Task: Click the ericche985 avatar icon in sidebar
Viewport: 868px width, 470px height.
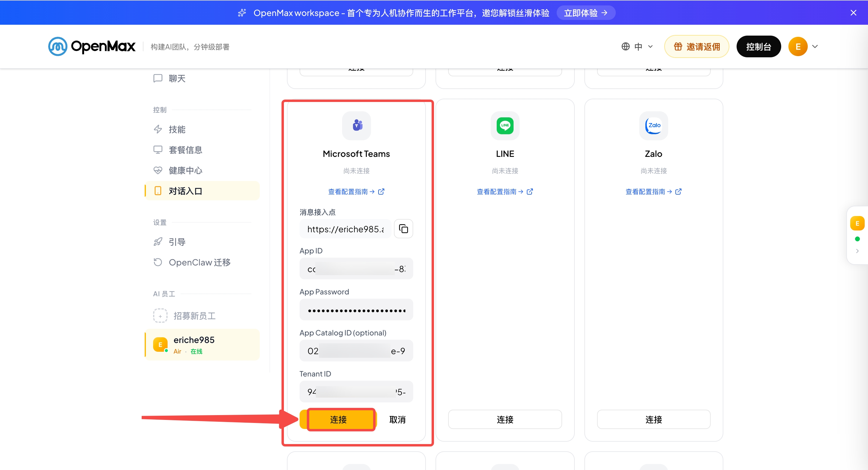Action: point(160,345)
